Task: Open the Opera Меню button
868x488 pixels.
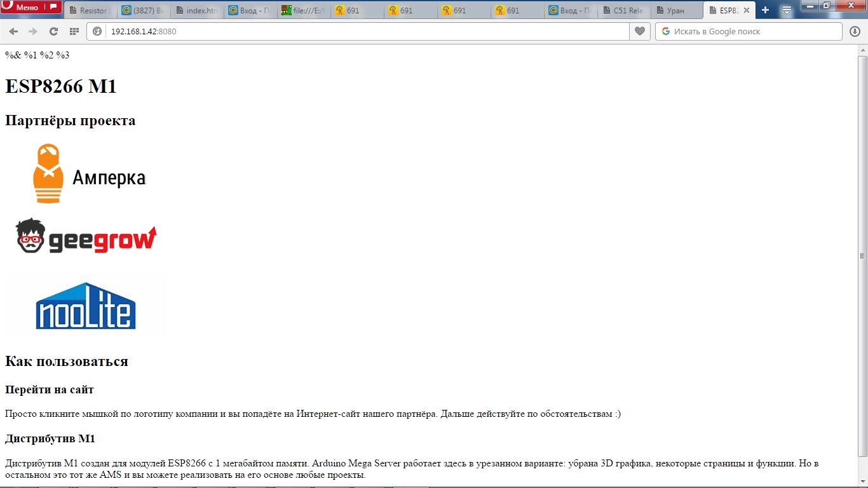Action: (x=31, y=7)
